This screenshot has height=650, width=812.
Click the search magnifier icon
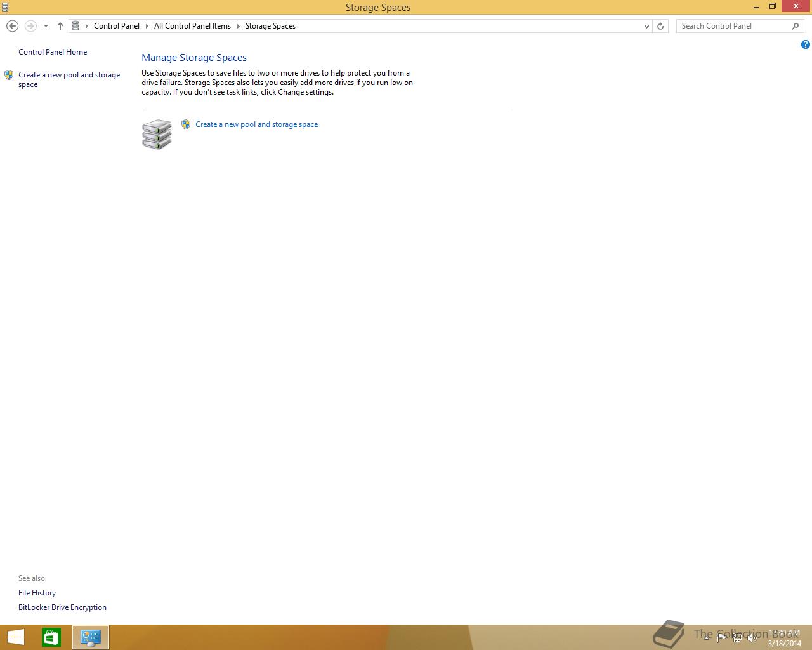[x=796, y=26]
